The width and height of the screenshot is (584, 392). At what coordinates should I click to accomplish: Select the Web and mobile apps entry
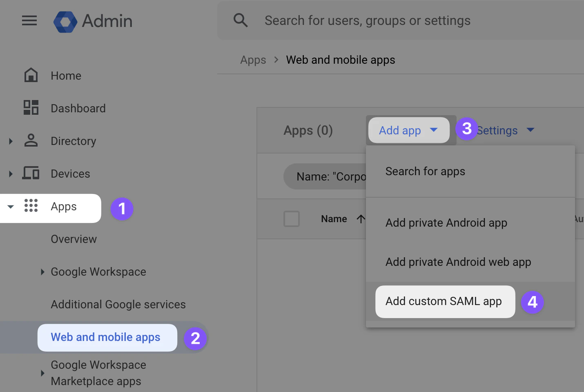(105, 337)
